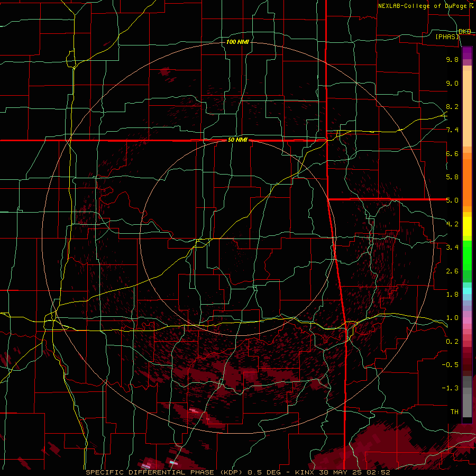476x476 pixels.
Task: Click the -0.5 value on color scale
Action: (450, 365)
